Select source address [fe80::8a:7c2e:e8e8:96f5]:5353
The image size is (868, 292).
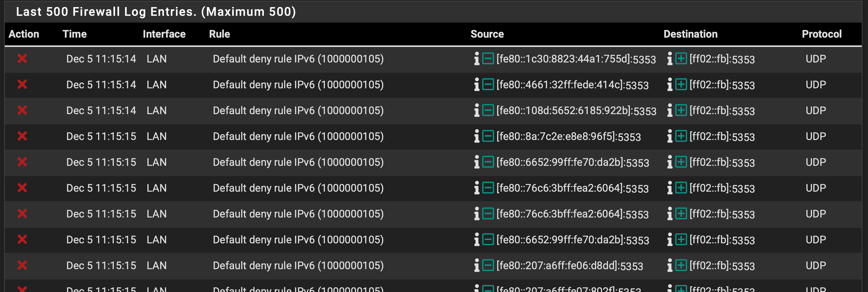(x=569, y=136)
